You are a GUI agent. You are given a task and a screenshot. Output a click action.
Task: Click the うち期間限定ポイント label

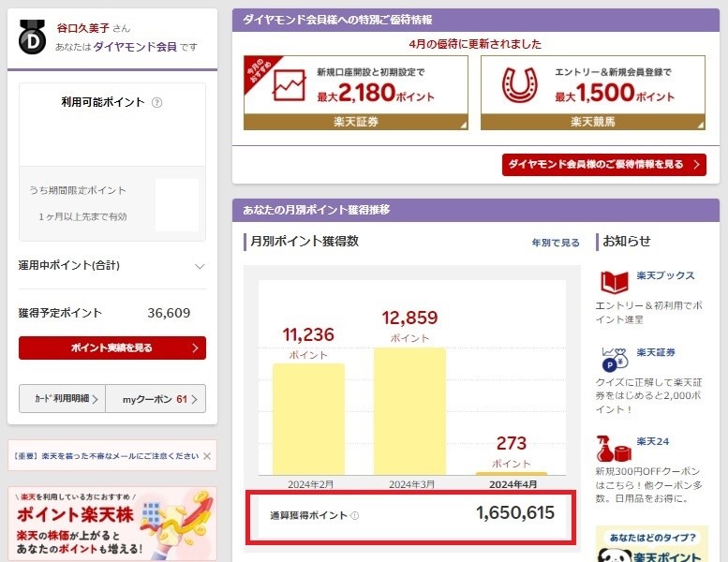(x=78, y=190)
